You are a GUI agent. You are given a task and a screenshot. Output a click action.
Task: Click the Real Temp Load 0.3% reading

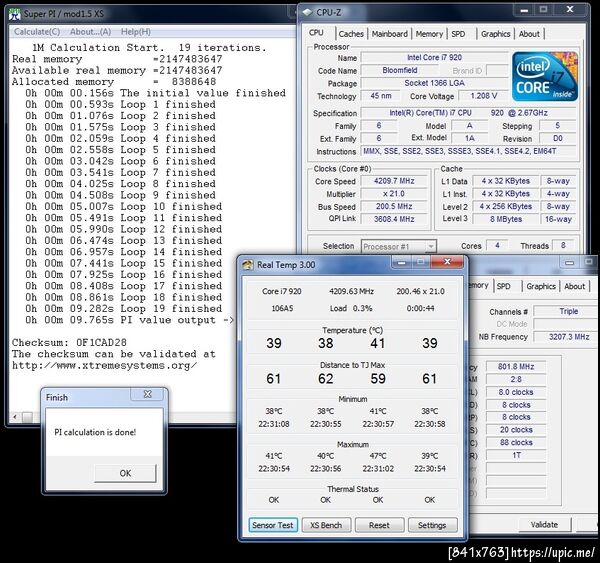(351, 308)
